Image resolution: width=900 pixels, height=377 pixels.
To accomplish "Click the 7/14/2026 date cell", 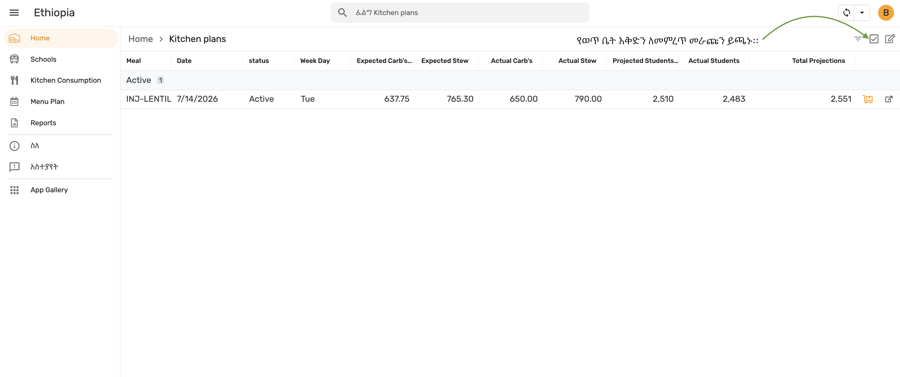I will [x=197, y=99].
